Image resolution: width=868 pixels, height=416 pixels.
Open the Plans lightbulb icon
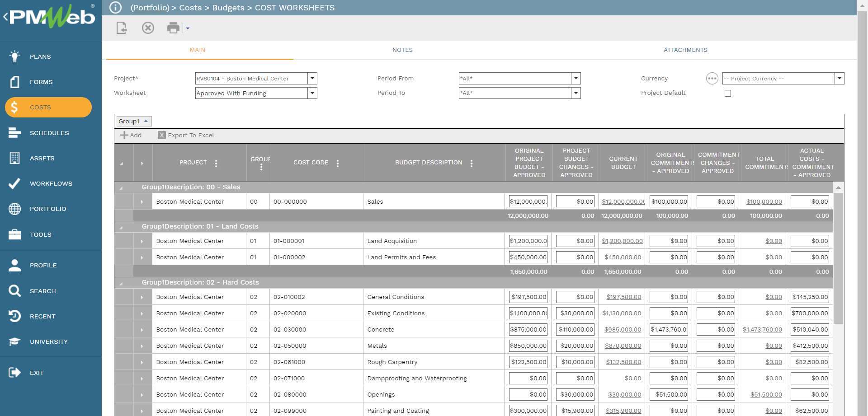(14, 56)
